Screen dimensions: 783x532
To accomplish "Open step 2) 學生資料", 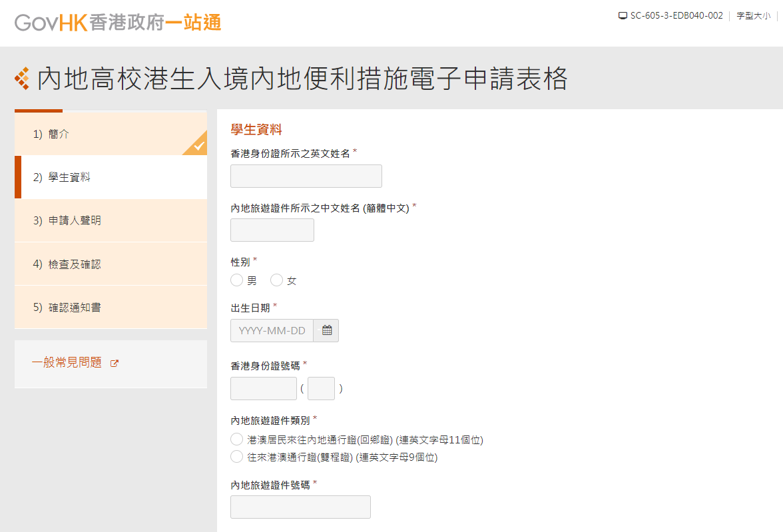I will coord(70,177).
